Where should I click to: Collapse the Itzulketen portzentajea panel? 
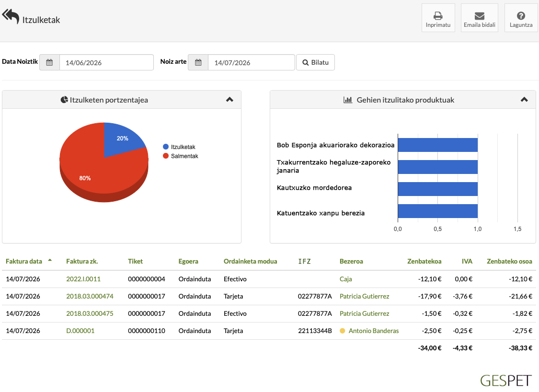coord(229,100)
